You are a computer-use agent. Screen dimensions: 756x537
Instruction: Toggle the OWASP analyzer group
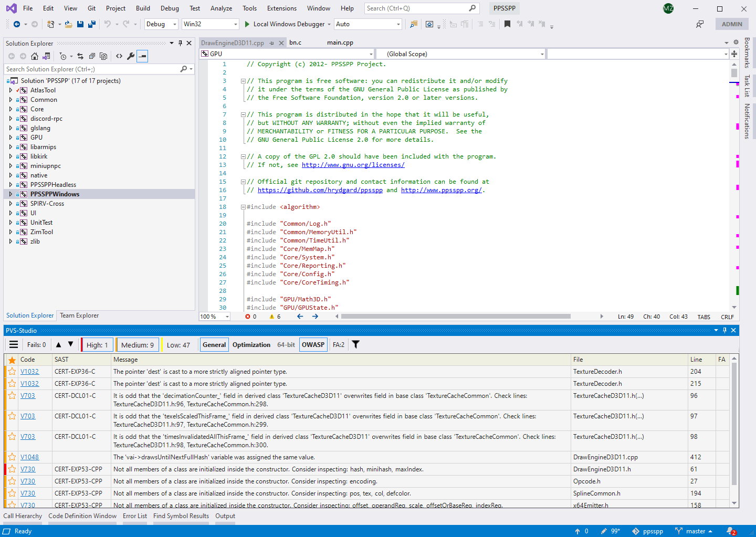click(x=313, y=345)
